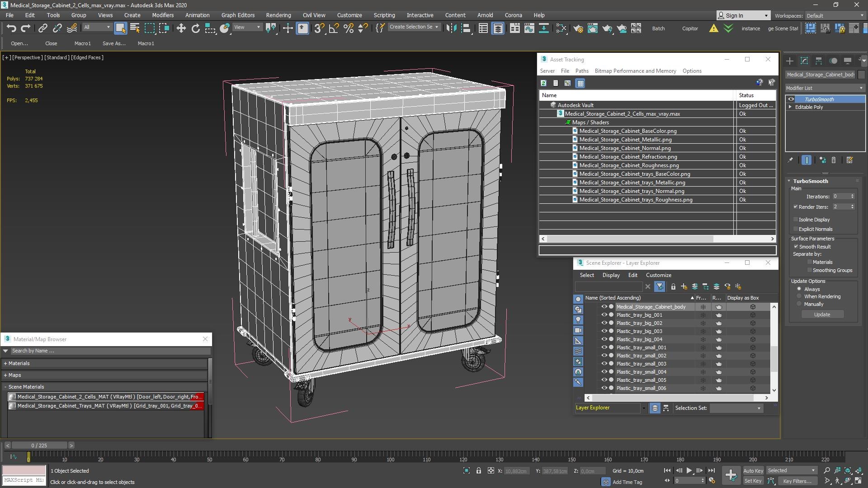Screen dimensions: 868x488
Task: Enable Separate by Smoothing Groups checkbox
Action: 810,270
